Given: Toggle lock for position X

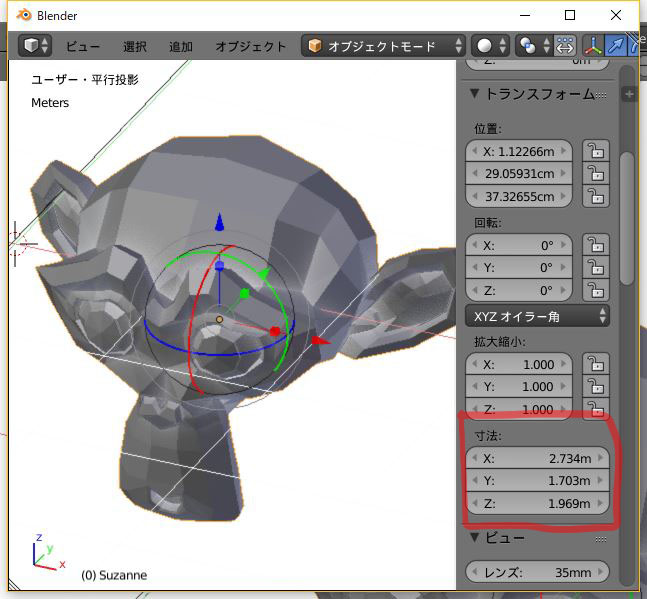Looking at the screenshot, I should click(595, 151).
